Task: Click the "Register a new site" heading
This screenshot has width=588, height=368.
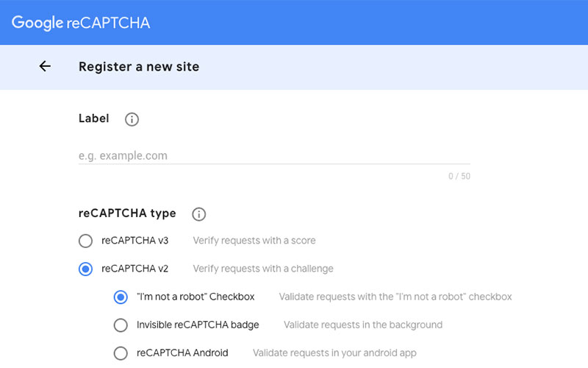Action: click(139, 66)
